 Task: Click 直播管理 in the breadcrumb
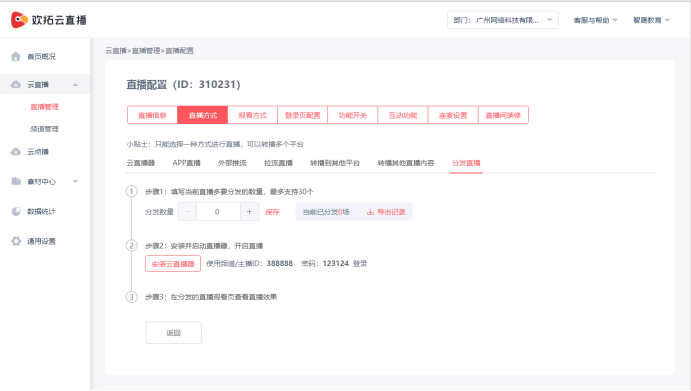tap(146, 51)
